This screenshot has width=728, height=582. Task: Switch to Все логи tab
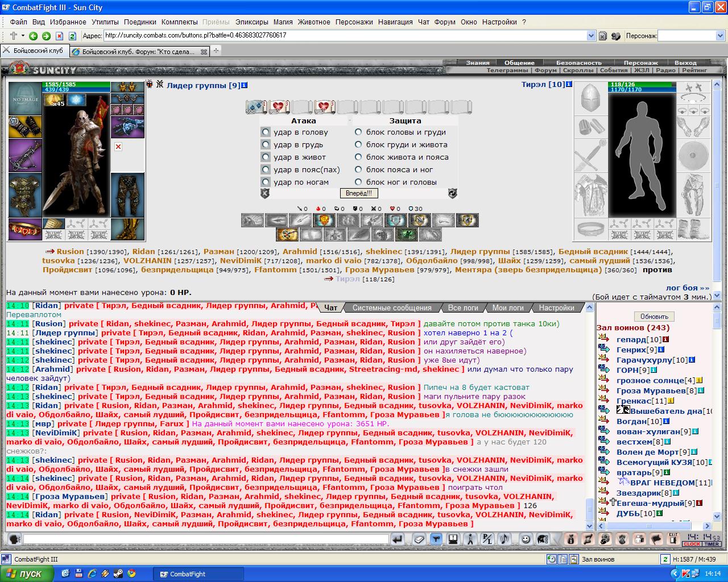(463, 307)
